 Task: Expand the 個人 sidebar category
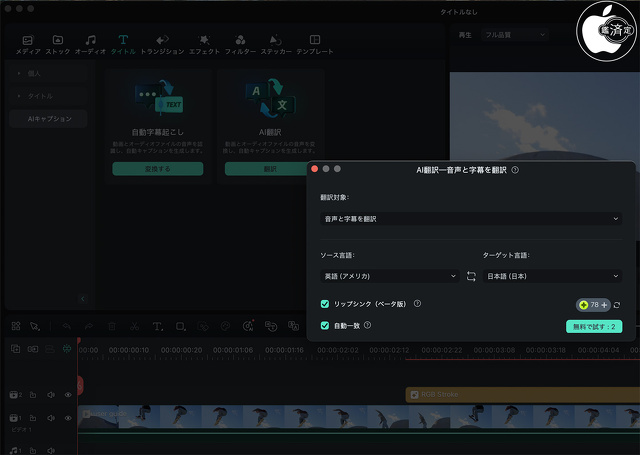[48, 73]
